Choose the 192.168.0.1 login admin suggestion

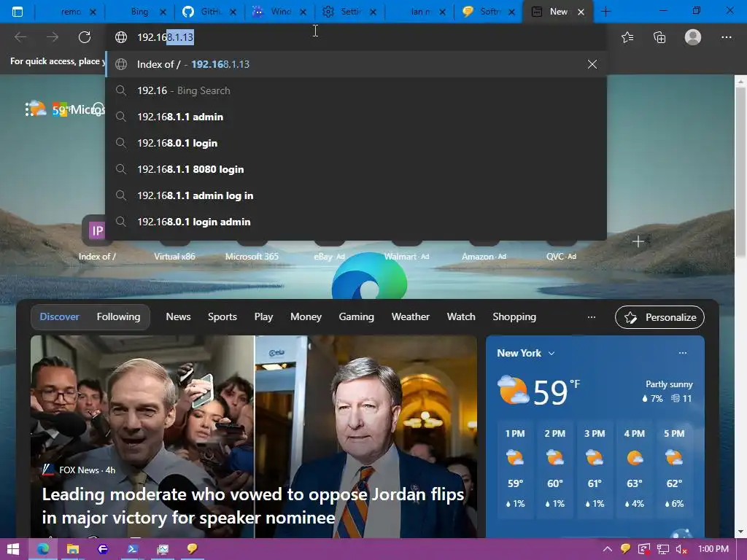[x=356, y=222]
